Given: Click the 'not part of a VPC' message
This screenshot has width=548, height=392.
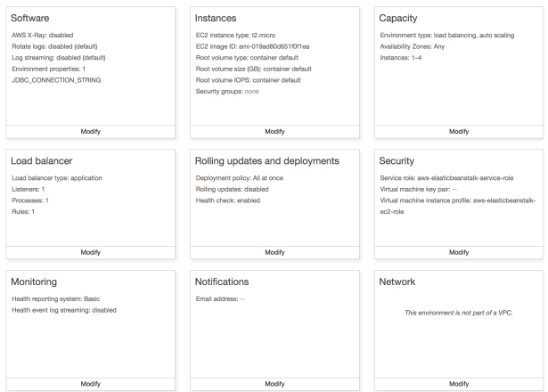Looking at the screenshot, I should coord(459,313).
